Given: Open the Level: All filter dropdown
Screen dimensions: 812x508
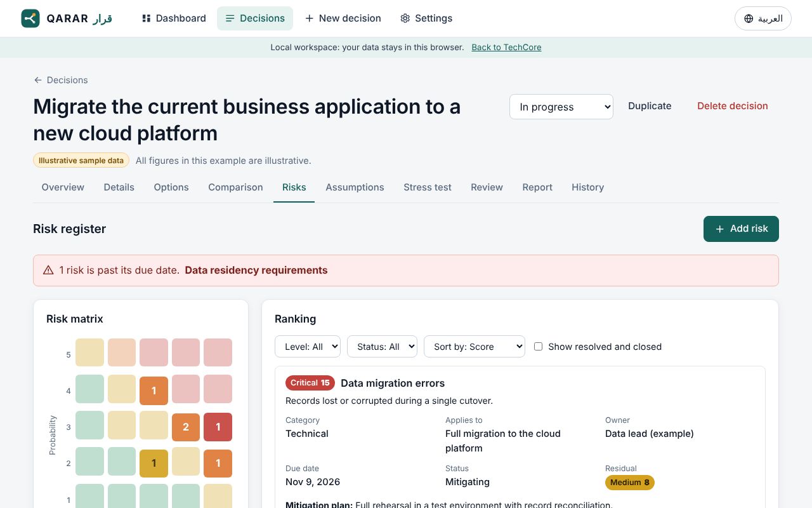Looking at the screenshot, I should click(x=308, y=347).
